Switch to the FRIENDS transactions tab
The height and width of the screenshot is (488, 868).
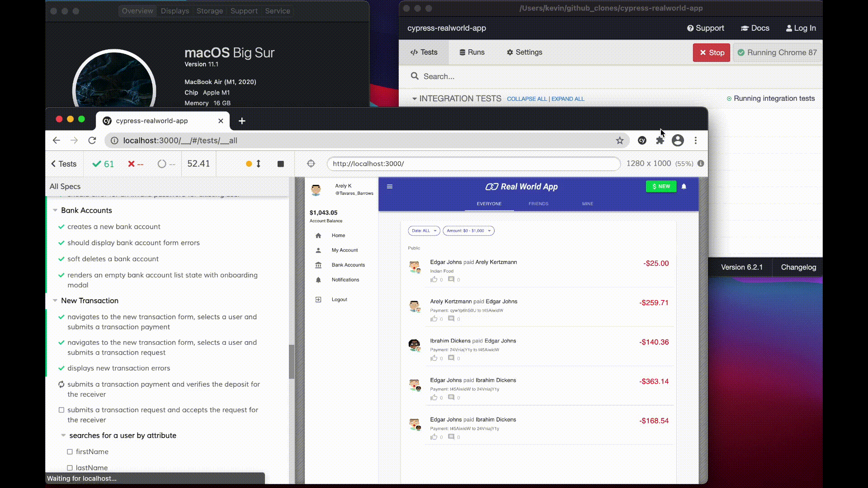pos(538,204)
